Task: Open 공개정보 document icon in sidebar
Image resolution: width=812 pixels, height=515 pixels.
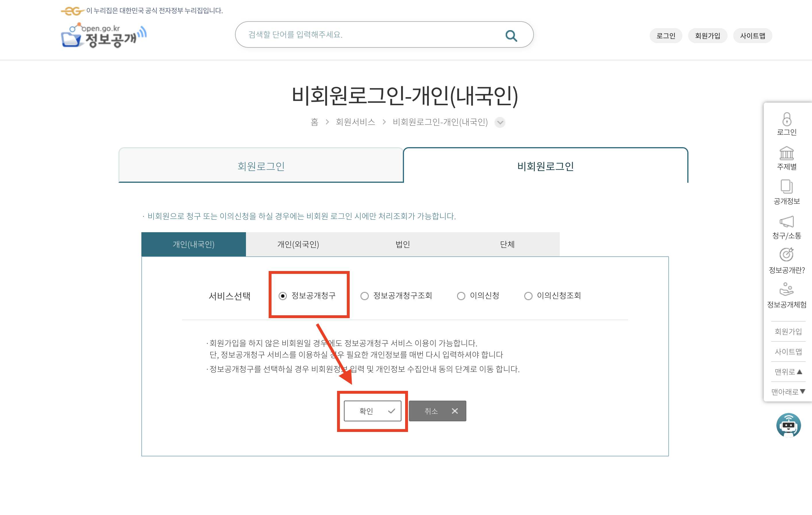Action: [786, 187]
